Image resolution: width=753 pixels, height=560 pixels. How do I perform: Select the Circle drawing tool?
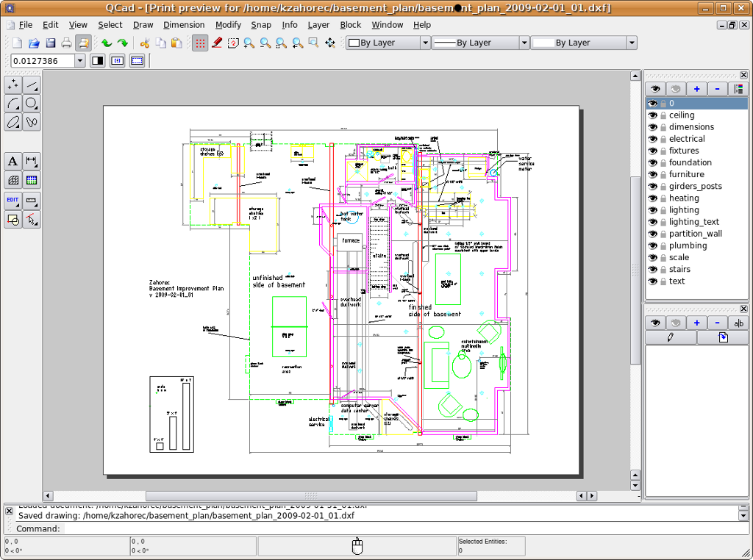[x=32, y=103]
